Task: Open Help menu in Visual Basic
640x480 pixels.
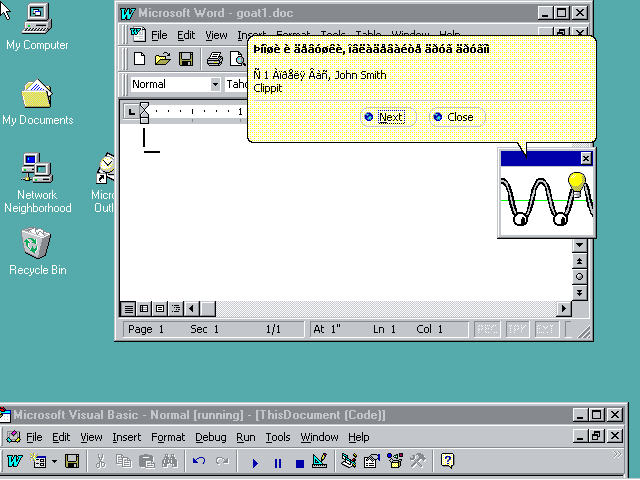Action: tap(359, 438)
